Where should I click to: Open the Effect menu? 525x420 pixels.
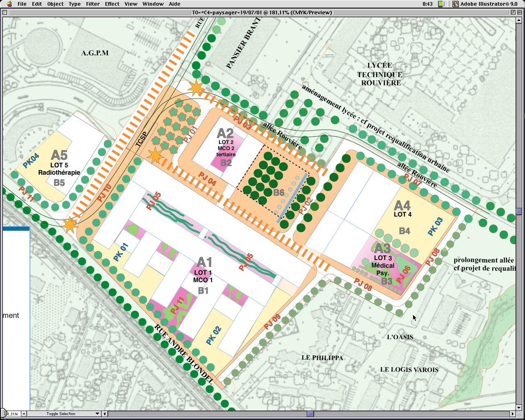[x=112, y=4]
